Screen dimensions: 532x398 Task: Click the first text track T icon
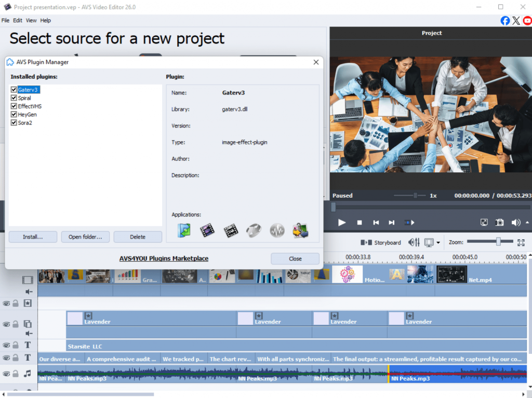(x=28, y=345)
